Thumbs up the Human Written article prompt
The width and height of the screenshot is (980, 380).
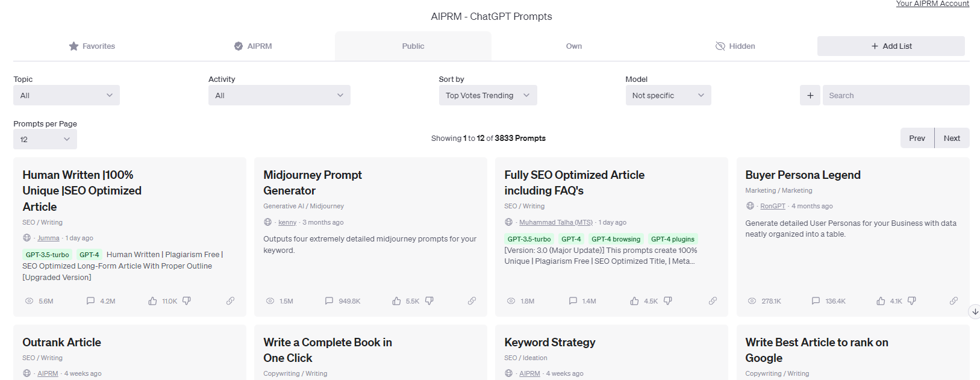152,301
